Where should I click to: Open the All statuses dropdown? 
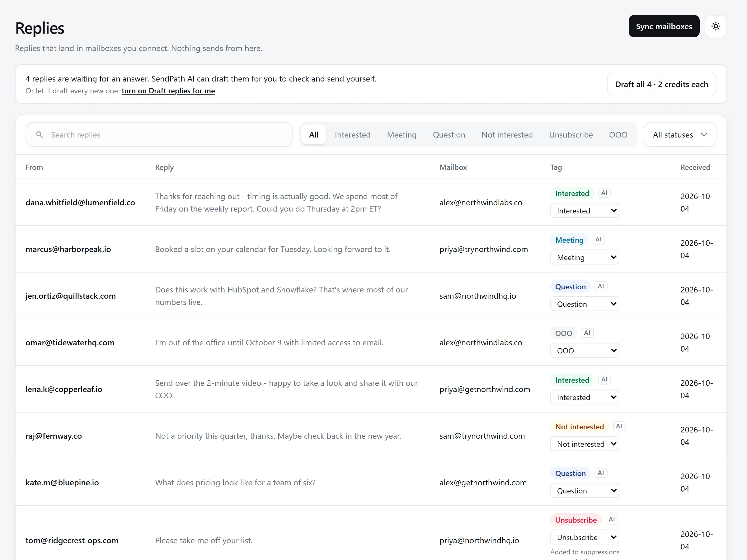[680, 135]
